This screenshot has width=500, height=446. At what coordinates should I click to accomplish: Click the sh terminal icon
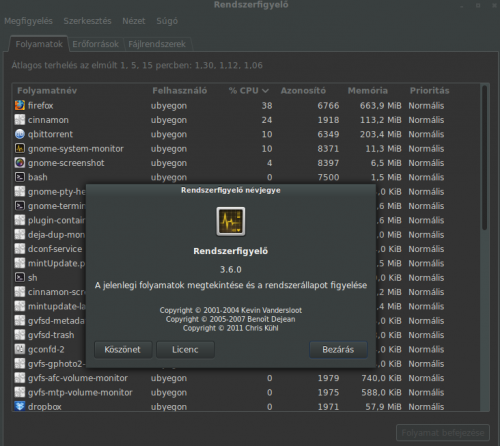(x=20, y=277)
